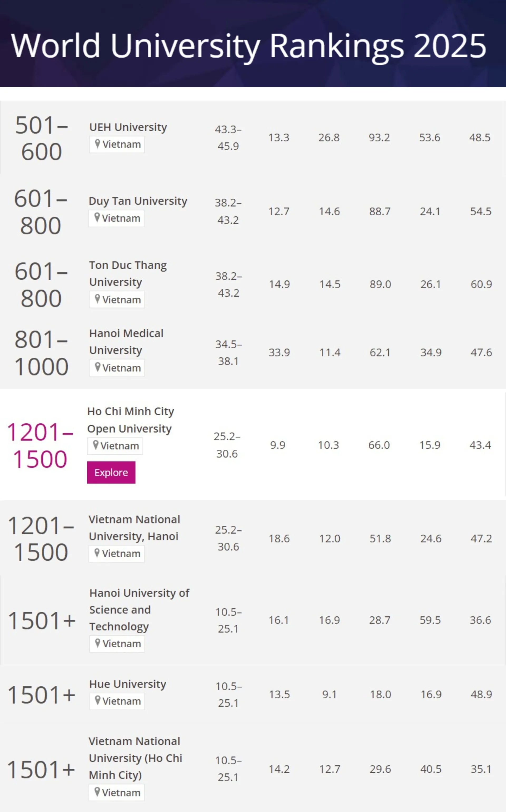Open Vietnam National University (Ho Chi Minh City)

135,758
